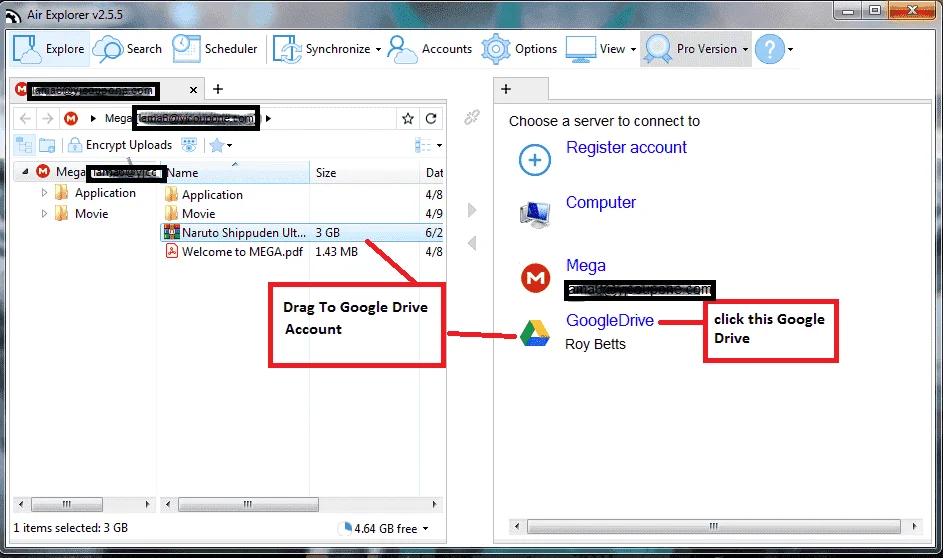Click file list scrollbar right arrow

pos(434,504)
